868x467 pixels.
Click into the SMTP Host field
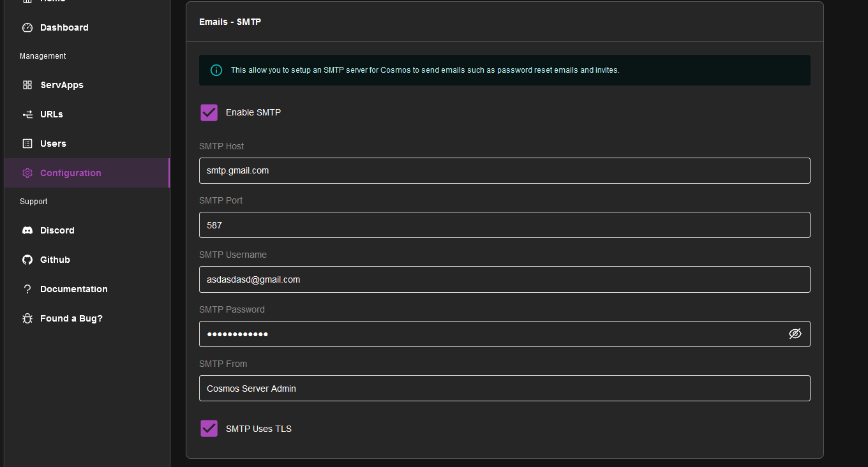504,170
